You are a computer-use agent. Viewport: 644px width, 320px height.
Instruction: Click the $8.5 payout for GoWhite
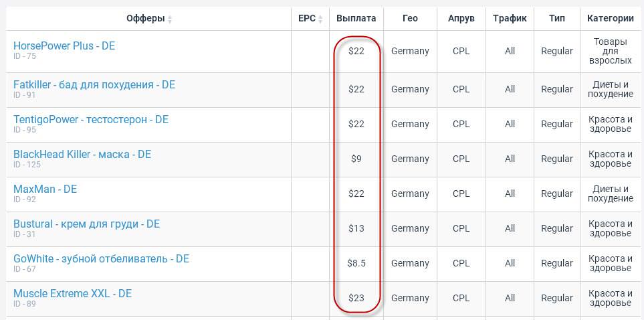(x=356, y=264)
